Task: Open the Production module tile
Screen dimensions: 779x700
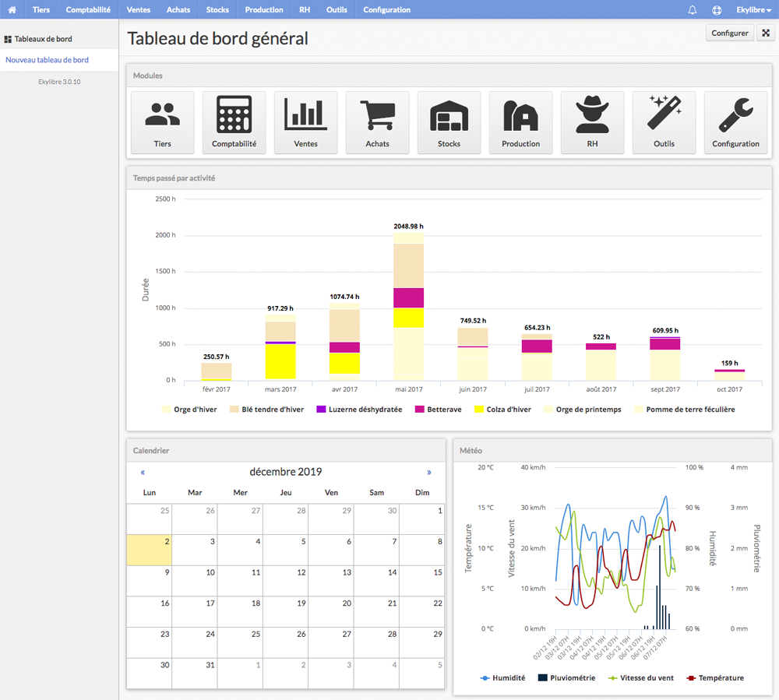Action: [x=520, y=122]
